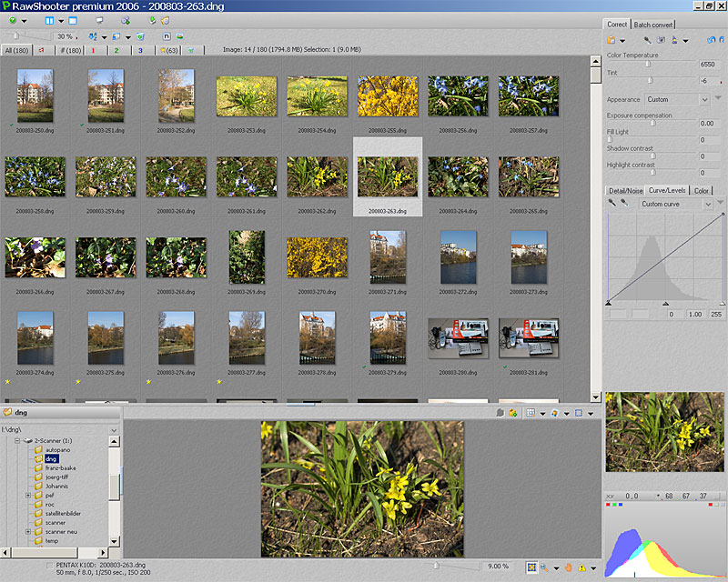728x582 pixels.
Task: Click the hand pan tool in status bar
Action: tap(566, 567)
